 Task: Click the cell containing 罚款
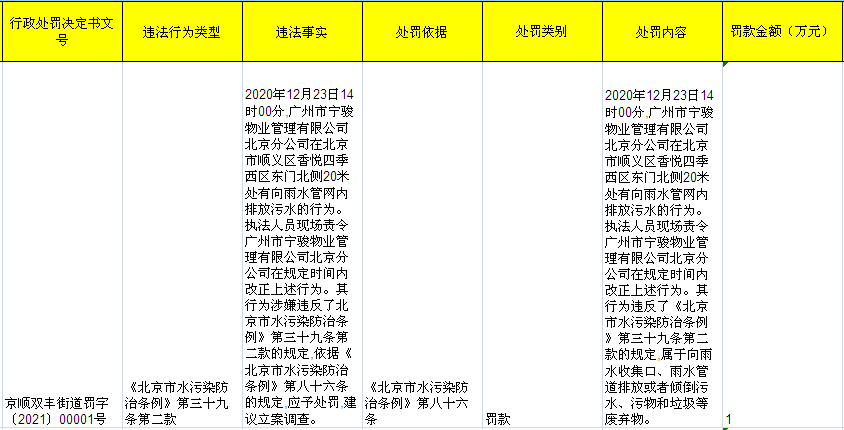[542, 245]
